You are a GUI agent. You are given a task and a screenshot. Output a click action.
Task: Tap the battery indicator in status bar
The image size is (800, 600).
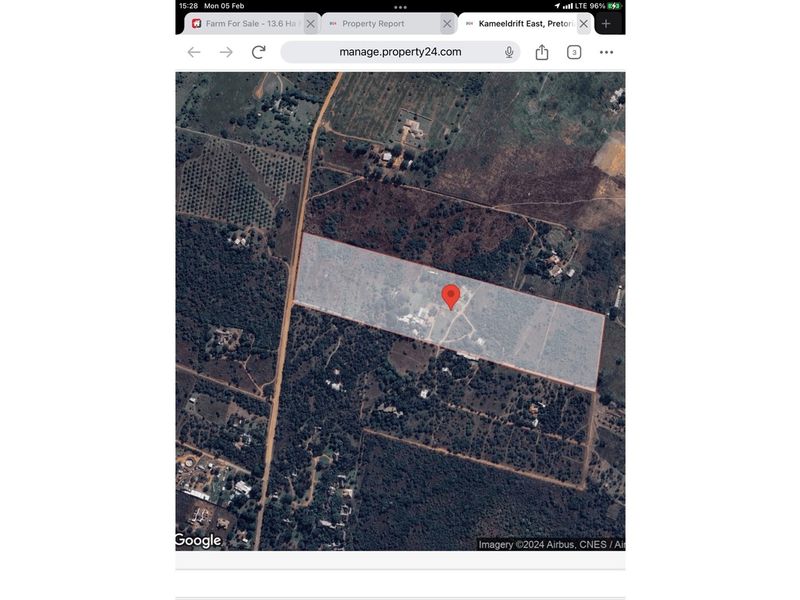coord(614,6)
